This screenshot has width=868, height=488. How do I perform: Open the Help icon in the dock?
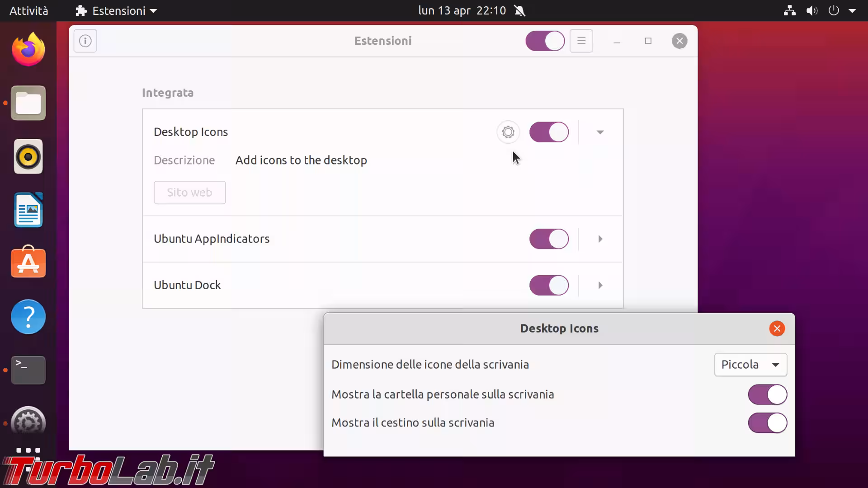pyautogui.click(x=28, y=316)
